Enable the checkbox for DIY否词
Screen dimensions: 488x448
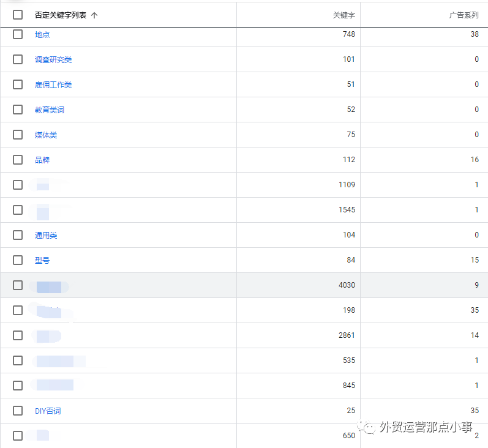tap(18, 411)
